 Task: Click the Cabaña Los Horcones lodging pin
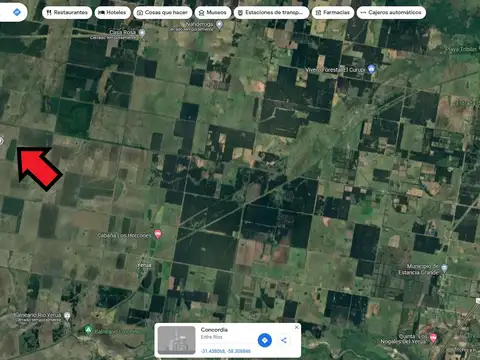[158, 234]
